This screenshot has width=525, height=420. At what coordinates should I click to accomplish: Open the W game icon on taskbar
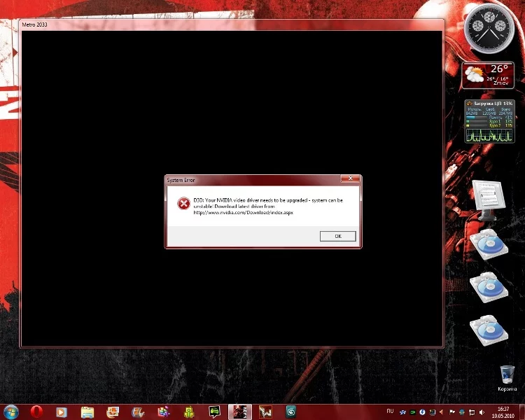265,412
